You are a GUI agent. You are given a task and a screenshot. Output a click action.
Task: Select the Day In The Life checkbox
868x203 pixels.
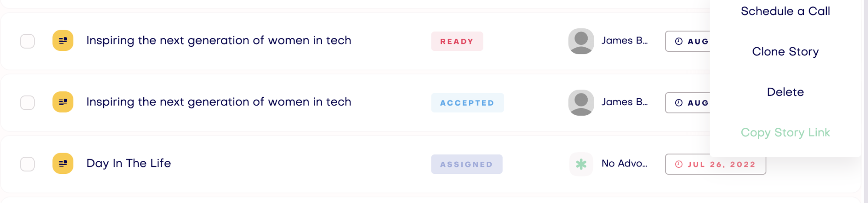click(27, 164)
